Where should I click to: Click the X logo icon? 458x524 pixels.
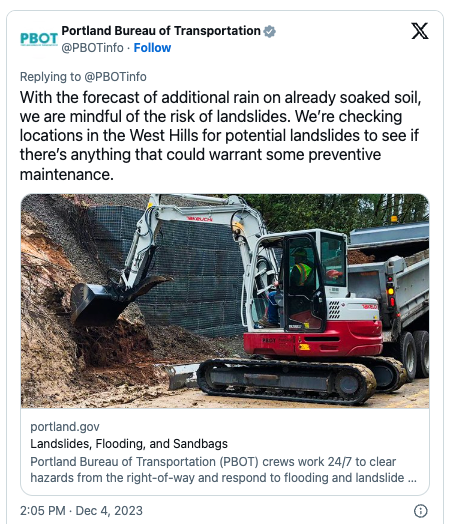point(420,31)
